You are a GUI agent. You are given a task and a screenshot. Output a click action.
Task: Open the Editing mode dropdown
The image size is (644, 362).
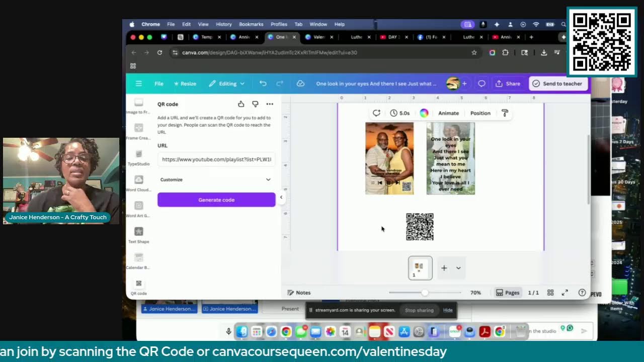tap(227, 83)
